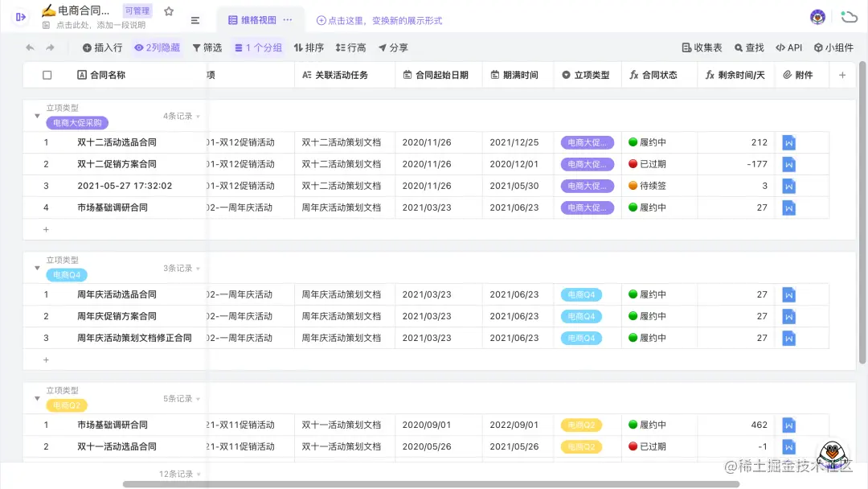Open the API panel

coord(788,47)
